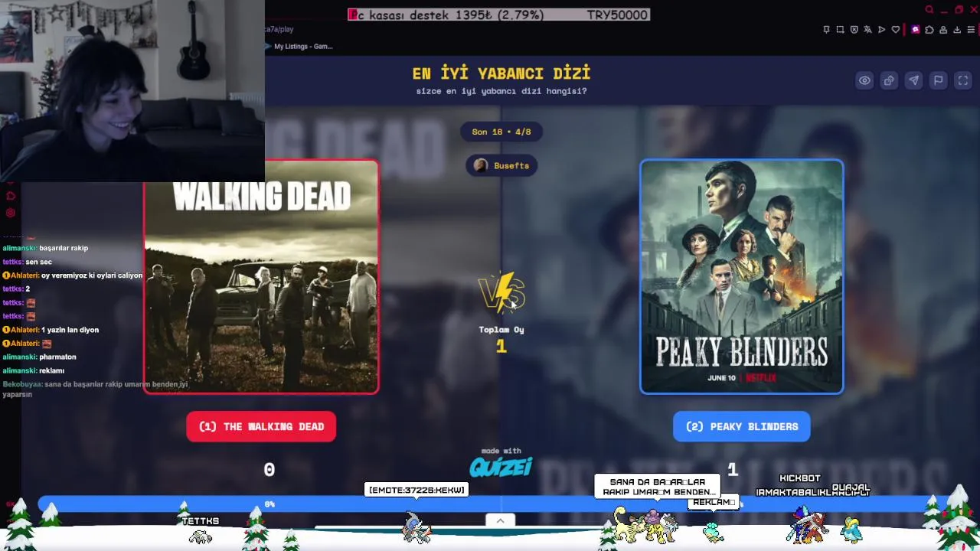980x551 pixels.
Task: Restore the browser window size
Action: 959,10
